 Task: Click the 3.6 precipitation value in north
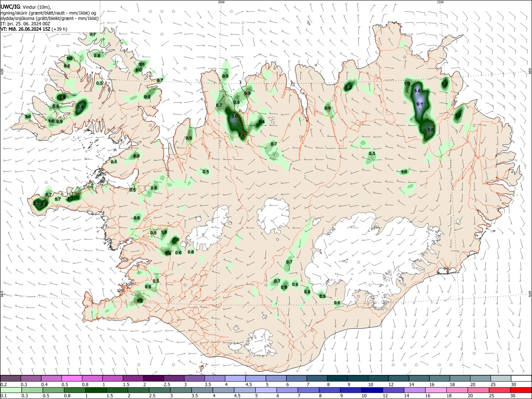click(234, 116)
